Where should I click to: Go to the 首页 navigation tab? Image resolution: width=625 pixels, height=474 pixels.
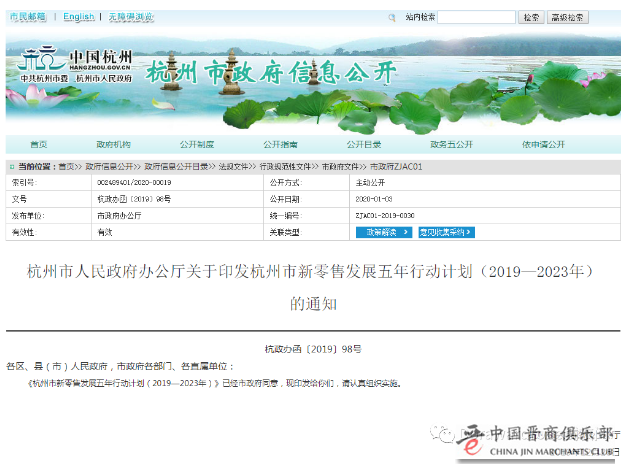pos(38,145)
